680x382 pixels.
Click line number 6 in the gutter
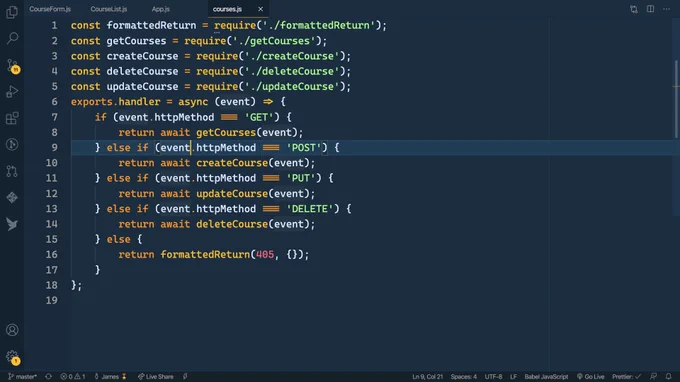[55, 101]
